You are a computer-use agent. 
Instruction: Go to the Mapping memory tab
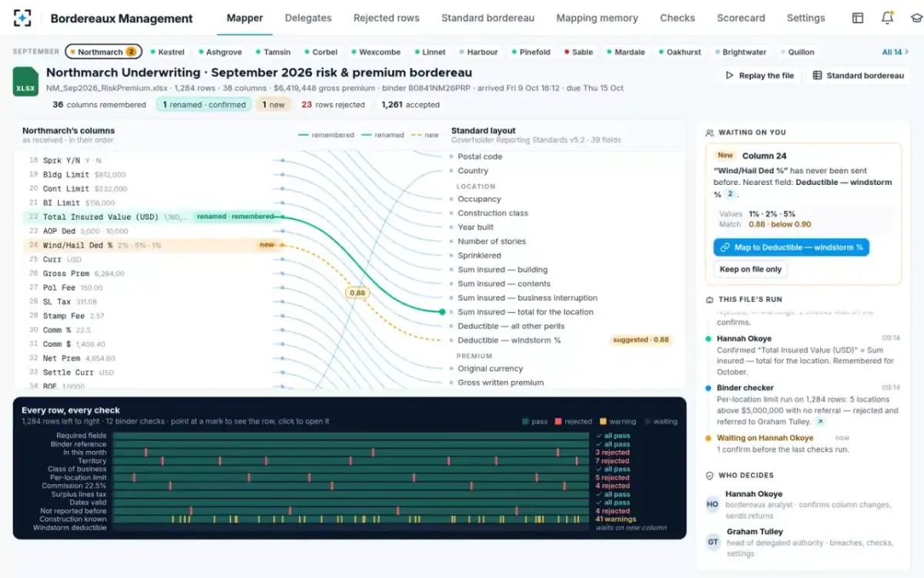(597, 18)
